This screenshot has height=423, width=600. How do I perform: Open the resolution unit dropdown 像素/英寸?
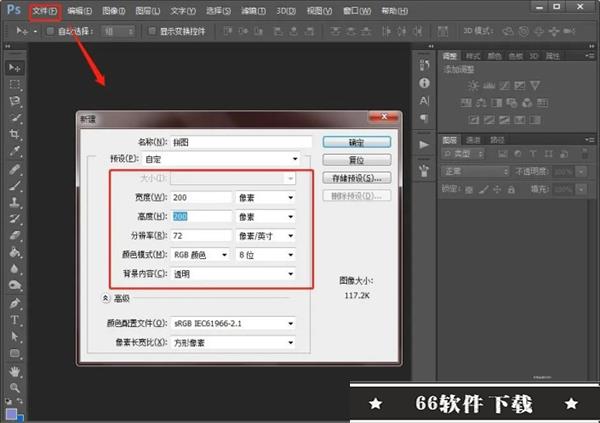click(x=265, y=236)
